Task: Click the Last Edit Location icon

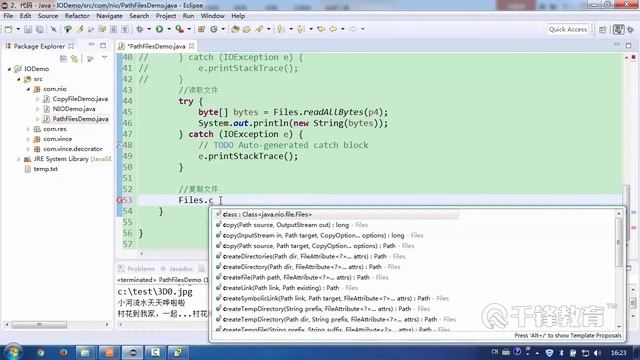Action: point(321,29)
